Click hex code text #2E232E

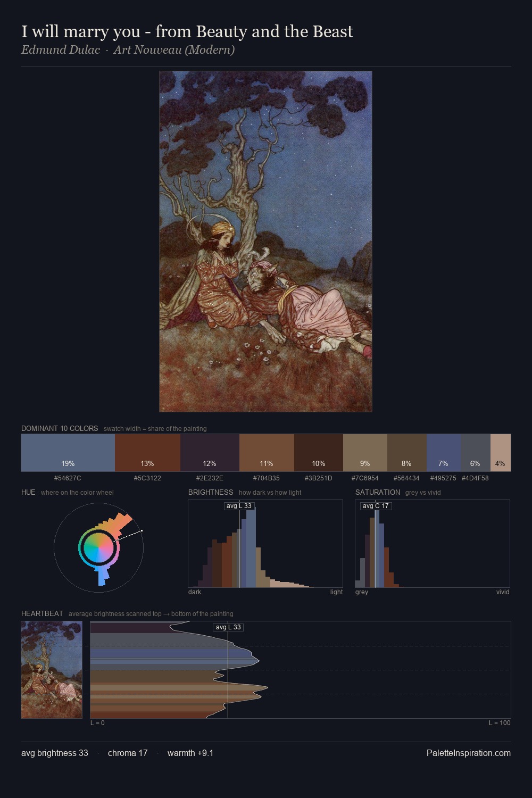[210, 478]
